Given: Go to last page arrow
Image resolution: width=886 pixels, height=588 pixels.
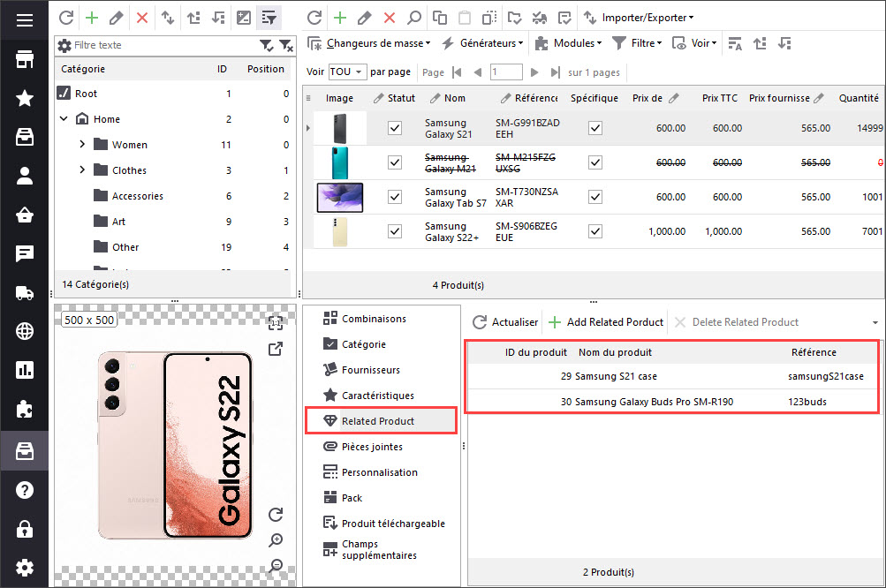Looking at the screenshot, I should coord(556,72).
